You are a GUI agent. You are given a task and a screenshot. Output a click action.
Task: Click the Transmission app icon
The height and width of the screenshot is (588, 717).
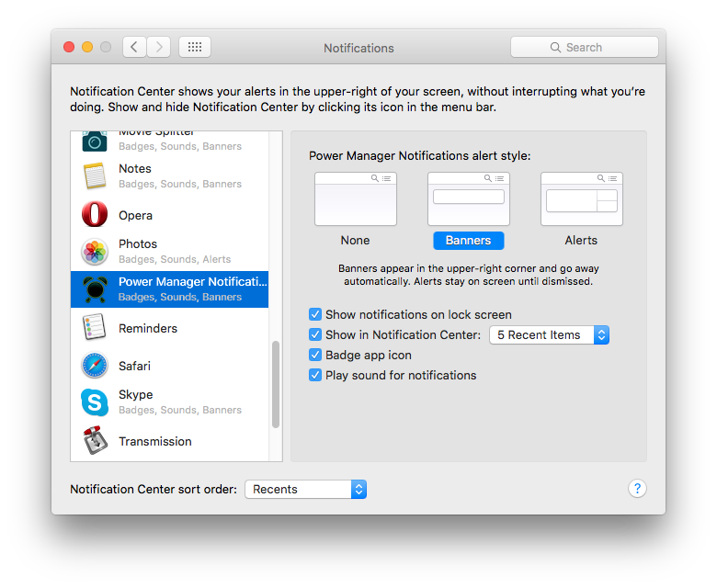[95, 440]
